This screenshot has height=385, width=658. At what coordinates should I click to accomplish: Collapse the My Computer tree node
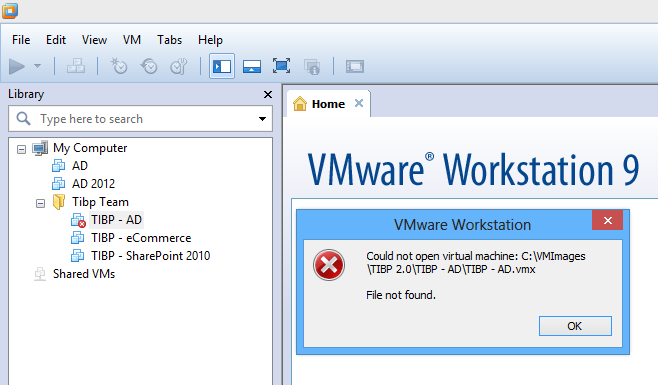[x=21, y=149]
